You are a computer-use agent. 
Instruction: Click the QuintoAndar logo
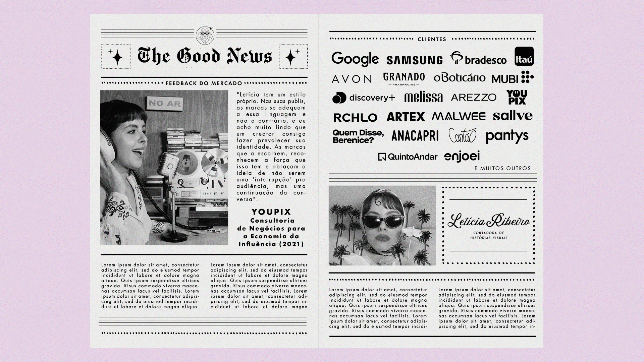(408, 157)
